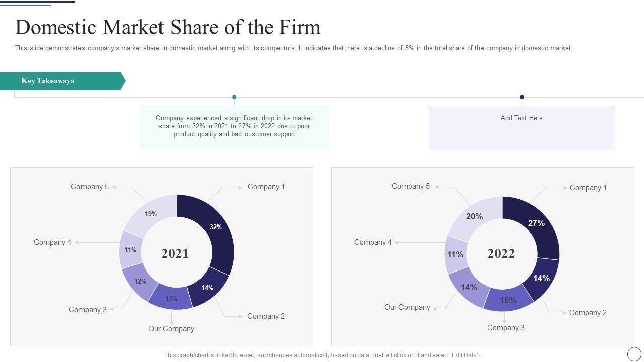The height and width of the screenshot is (362, 644).
Task: Click the footer note about Edit Data
Action: pyautogui.click(x=322, y=355)
